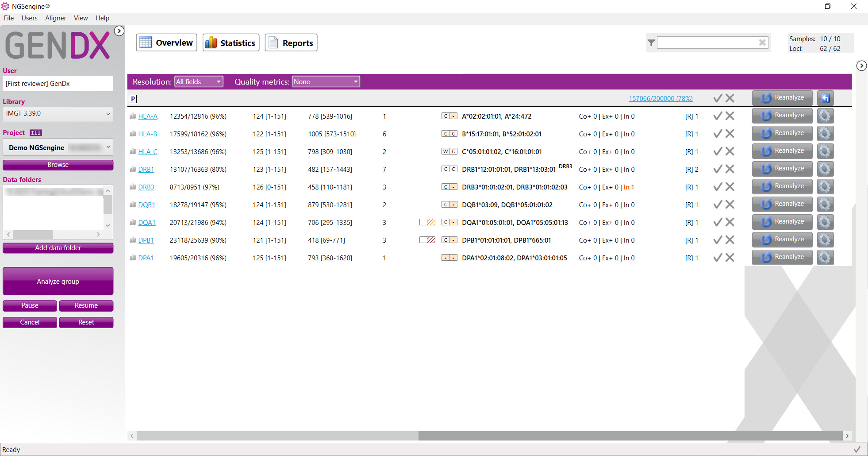Click Add data folder button
868x456 pixels.
(58, 248)
